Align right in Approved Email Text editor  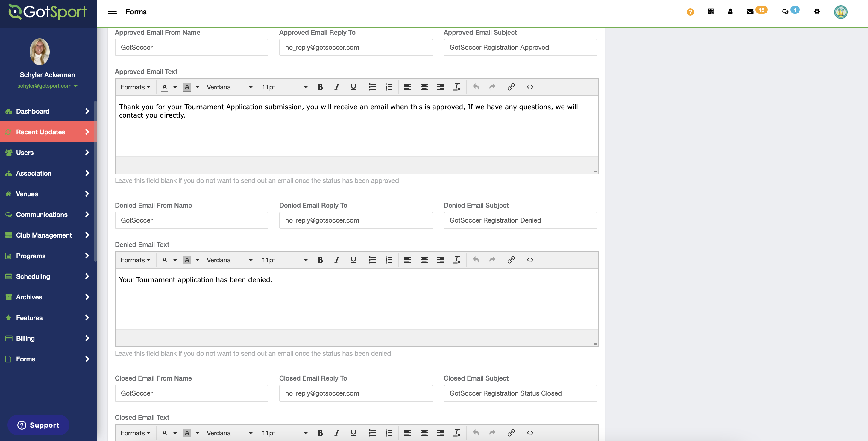coord(440,87)
